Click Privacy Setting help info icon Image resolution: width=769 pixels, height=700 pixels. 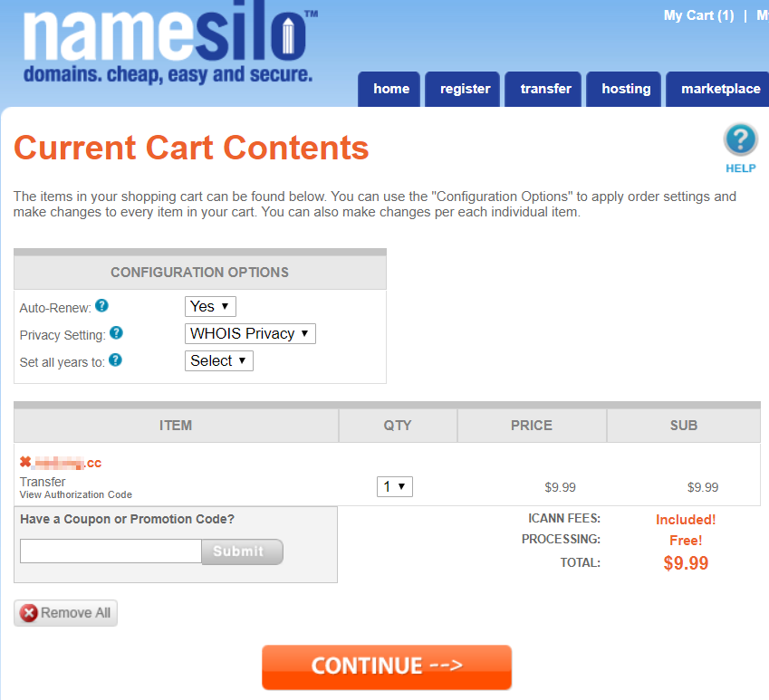(116, 333)
